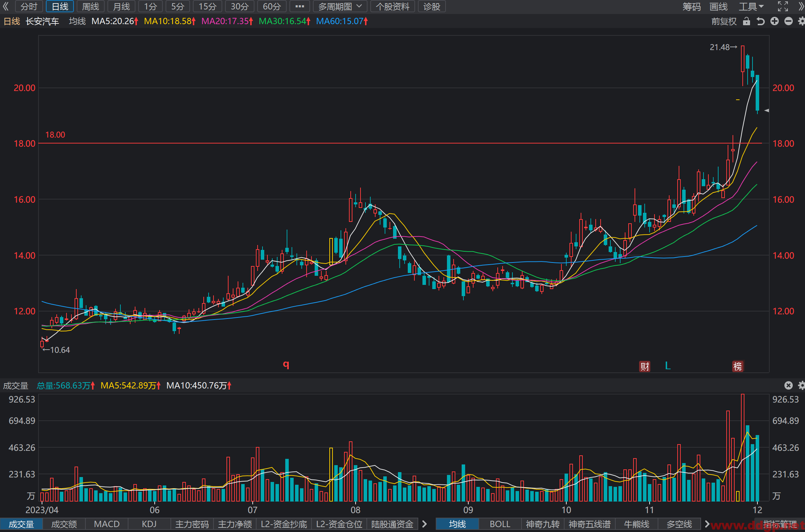
Task: Expand right panel with double chevron icon
Action: tap(801, 6)
